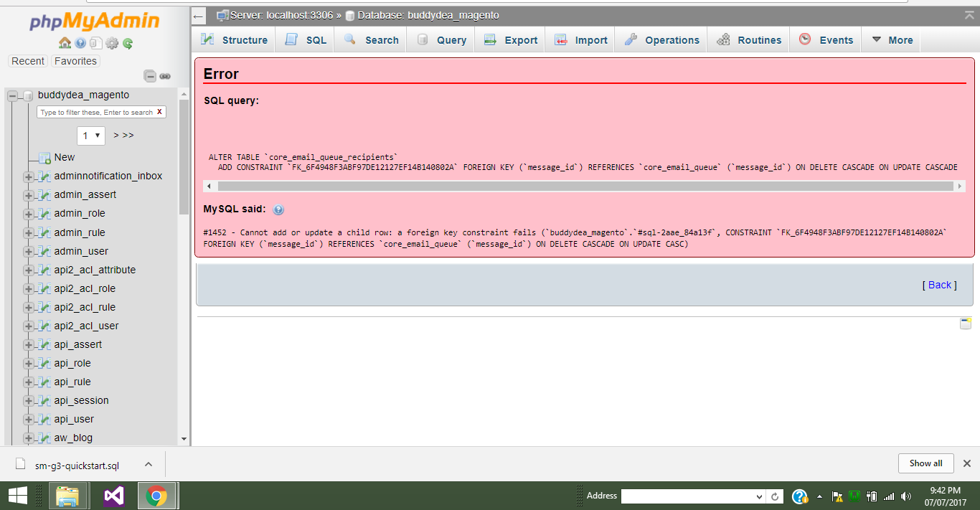Click the Favorites tables button

pyautogui.click(x=75, y=61)
